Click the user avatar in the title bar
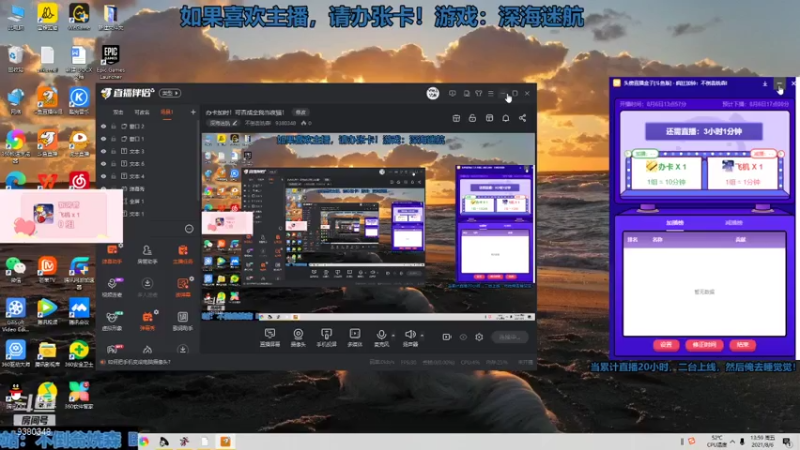Image resolution: width=800 pixels, height=450 pixels. (x=433, y=93)
